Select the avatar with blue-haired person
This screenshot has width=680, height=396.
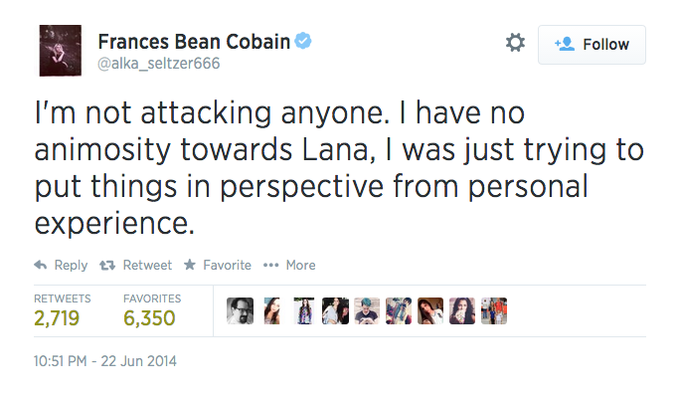coord(367,311)
